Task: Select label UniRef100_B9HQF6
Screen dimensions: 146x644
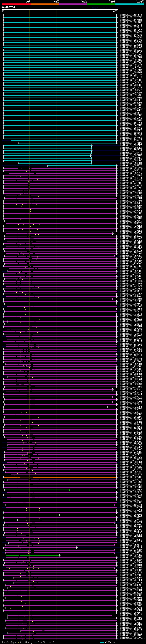Action: click(131, 146)
